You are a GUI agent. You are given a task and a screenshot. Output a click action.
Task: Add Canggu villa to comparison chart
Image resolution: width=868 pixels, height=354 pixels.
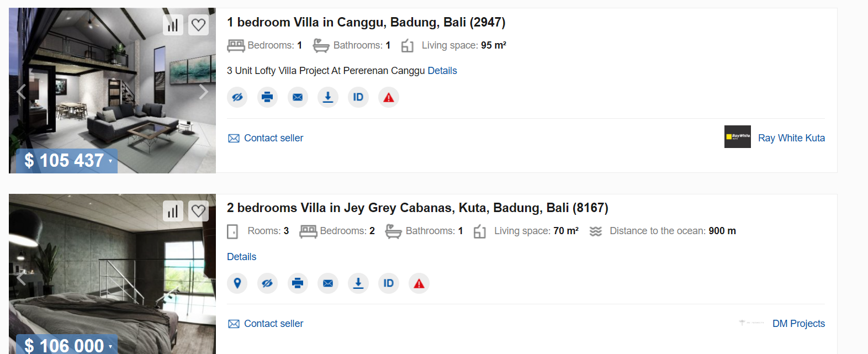(173, 25)
